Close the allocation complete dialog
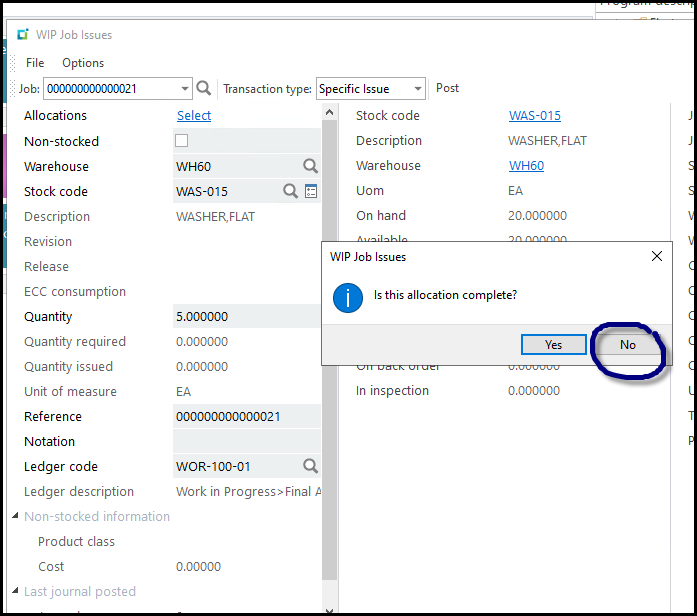This screenshot has width=697, height=616. (656, 257)
